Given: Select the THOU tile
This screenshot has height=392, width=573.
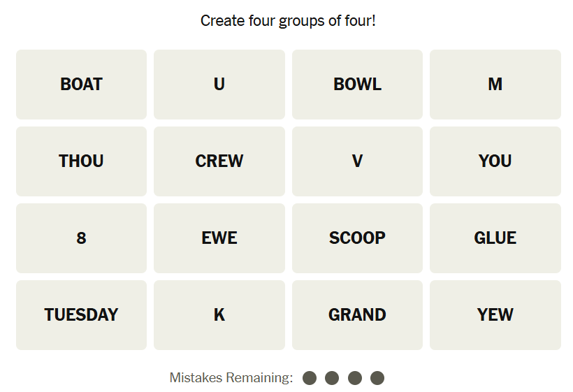Looking at the screenshot, I should 81,161.
